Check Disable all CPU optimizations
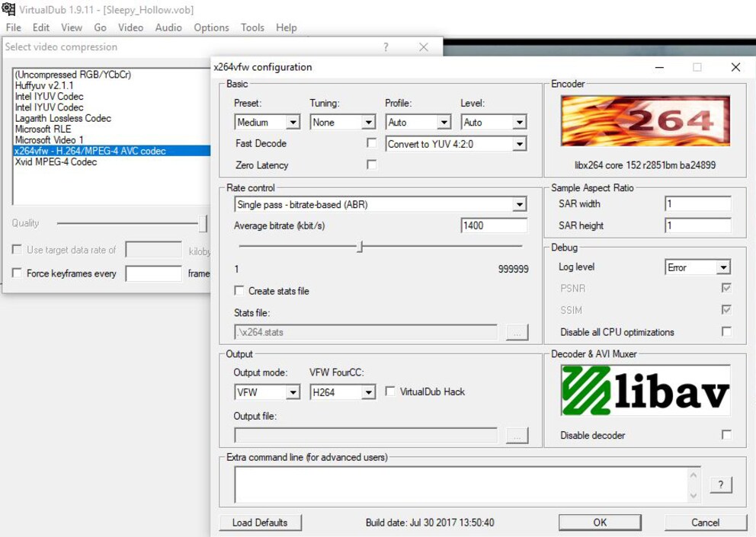The image size is (756, 537). 726,331
